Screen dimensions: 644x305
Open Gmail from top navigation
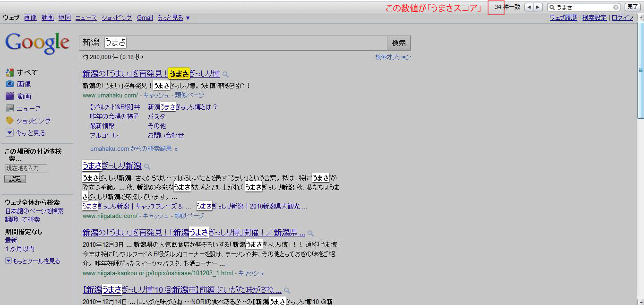pos(145,17)
